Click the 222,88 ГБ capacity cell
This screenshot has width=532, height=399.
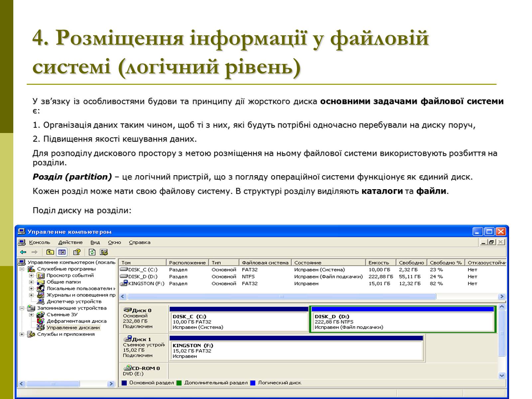click(x=381, y=277)
